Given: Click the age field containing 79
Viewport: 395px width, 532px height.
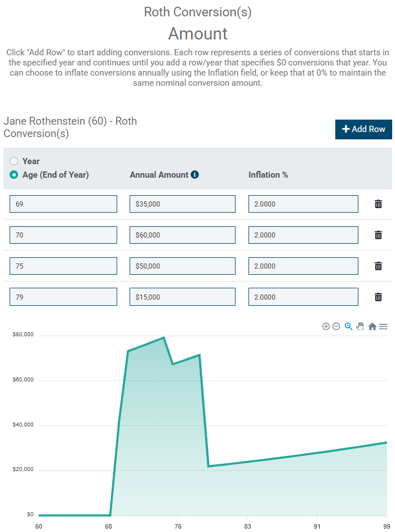Looking at the screenshot, I should [x=63, y=297].
